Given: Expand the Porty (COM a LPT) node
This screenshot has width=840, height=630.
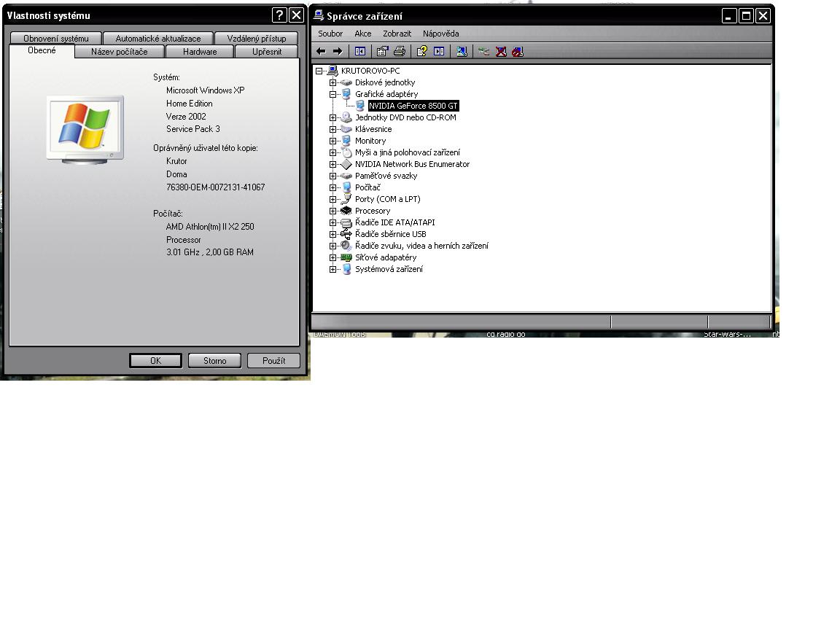Looking at the screenshot, I should (332, 199).
